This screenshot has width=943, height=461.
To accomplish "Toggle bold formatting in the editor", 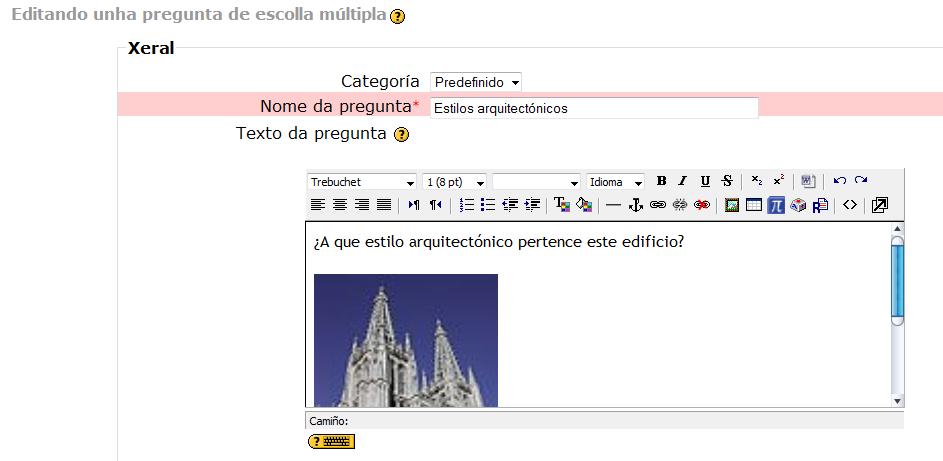I will click(x=661, y=181).
